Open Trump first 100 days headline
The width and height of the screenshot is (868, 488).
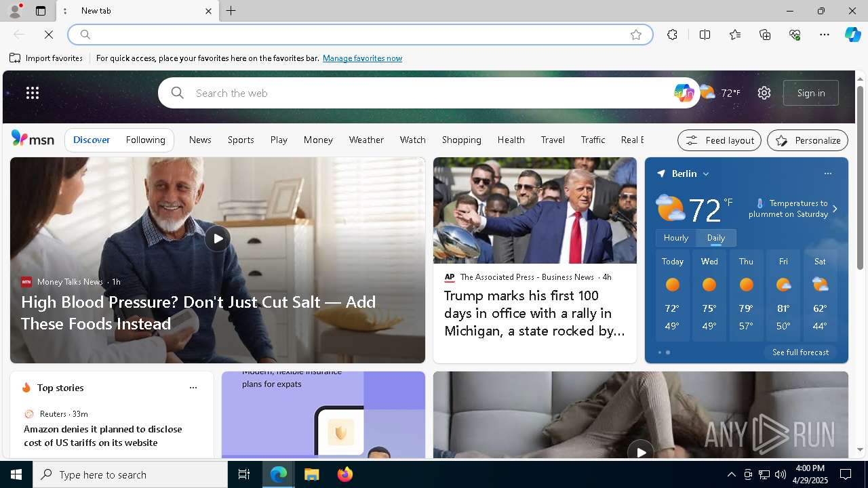click(534, 313)
